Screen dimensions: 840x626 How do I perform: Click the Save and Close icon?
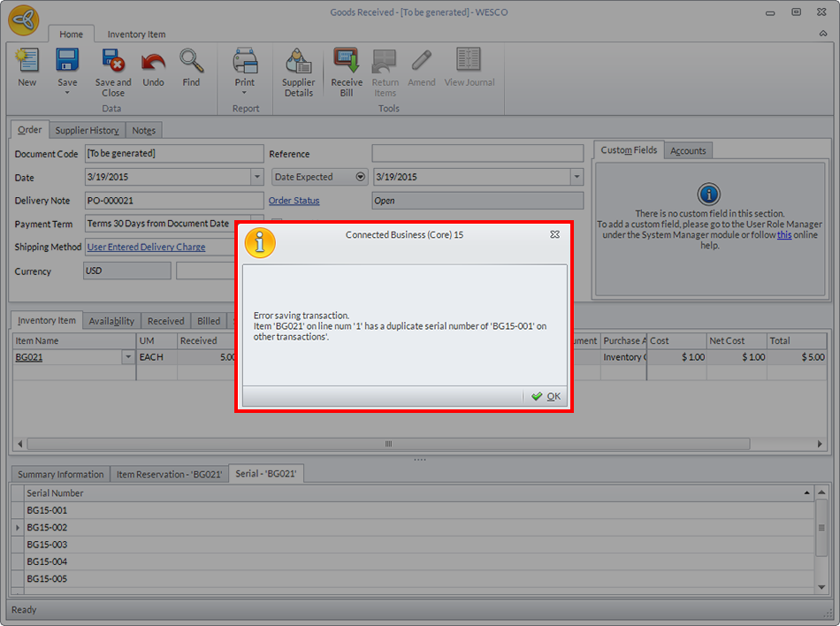coord(113,62)
